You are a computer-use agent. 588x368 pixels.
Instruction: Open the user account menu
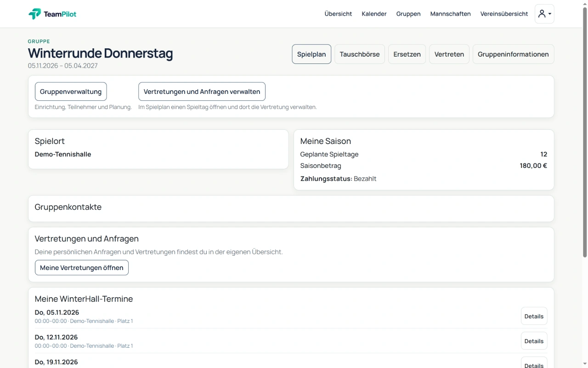[x=544, y=14]
